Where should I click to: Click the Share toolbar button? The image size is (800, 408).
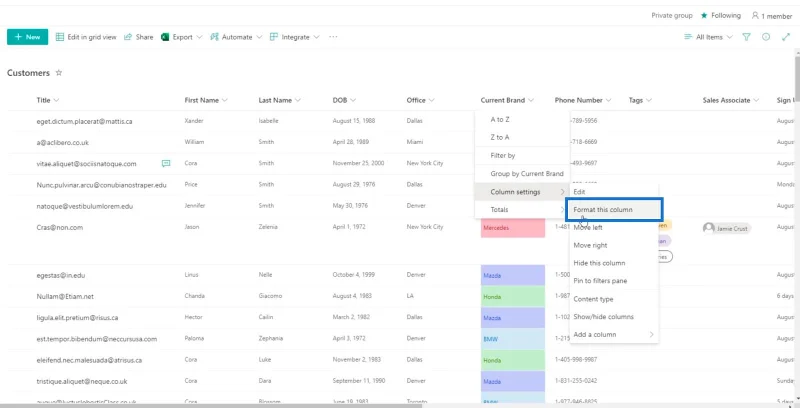coord(138,37)
